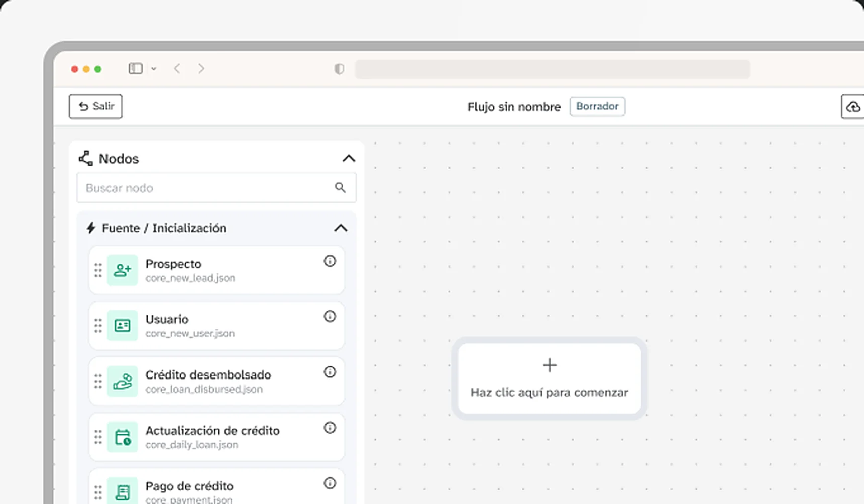Click the Salir exit button

click(x=95, y=106)
